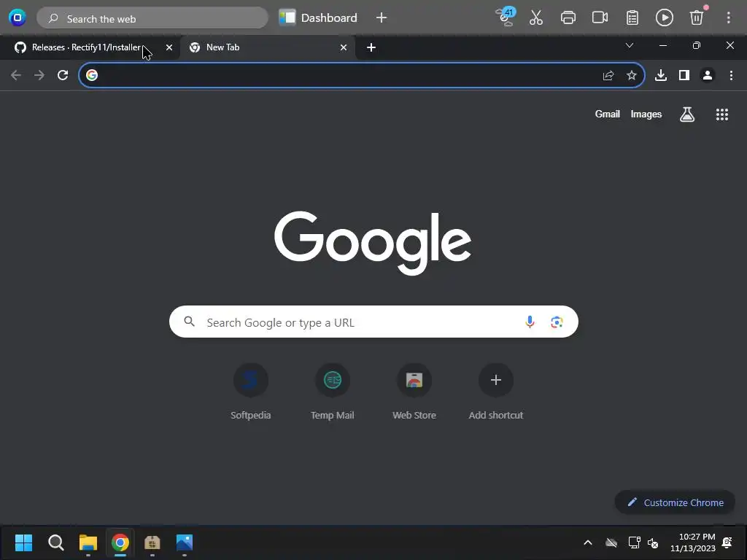The image size is (747, 560).
Task: Close the New Tab tab
Action: tap(343, 47)
